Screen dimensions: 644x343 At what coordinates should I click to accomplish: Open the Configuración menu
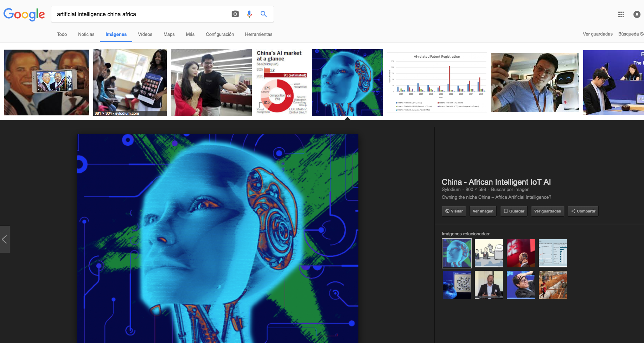pyautogui.click(x=220, y=34)
